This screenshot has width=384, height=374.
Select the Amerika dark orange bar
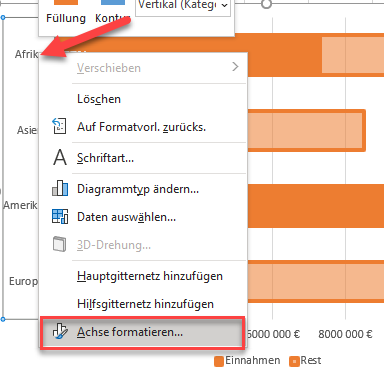(316, 206)
